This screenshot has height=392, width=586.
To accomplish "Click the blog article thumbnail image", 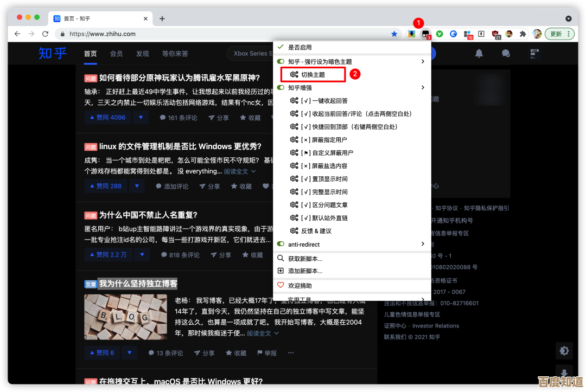I will point(125,317).
